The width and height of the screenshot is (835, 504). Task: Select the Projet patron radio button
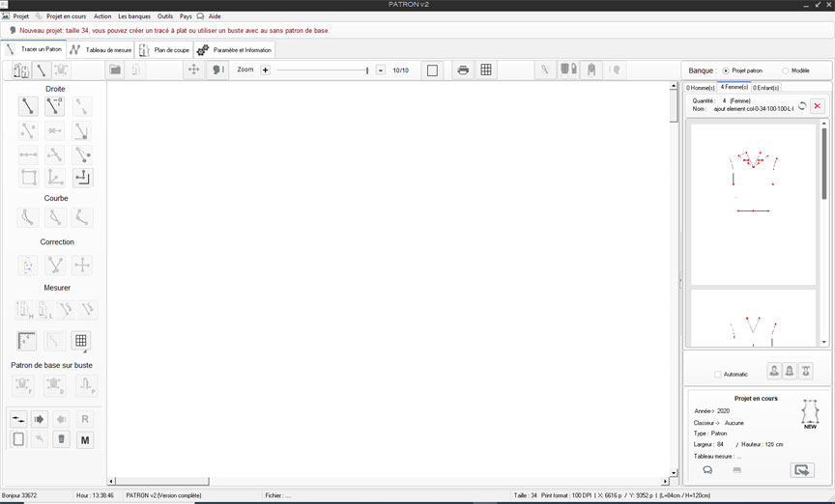tap(726, 70)
